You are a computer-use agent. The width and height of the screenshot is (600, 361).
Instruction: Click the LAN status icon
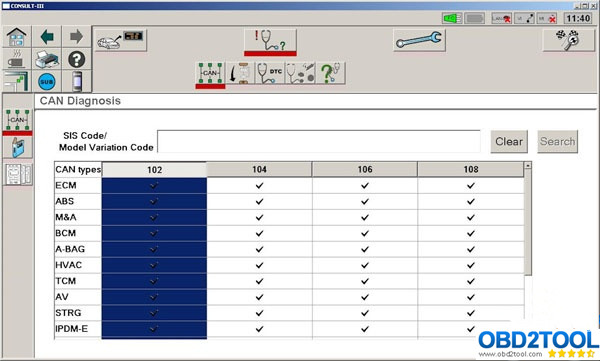[x=502, y=18]
